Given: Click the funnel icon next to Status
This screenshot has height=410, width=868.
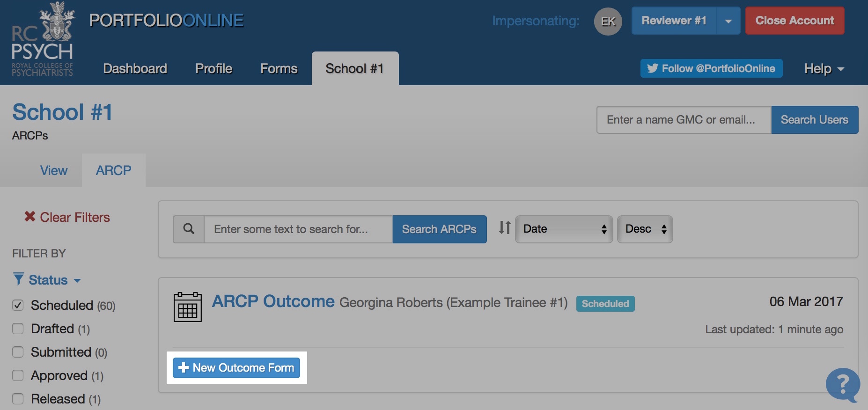Looking at the screenshot, I should [x=18, y=279].
